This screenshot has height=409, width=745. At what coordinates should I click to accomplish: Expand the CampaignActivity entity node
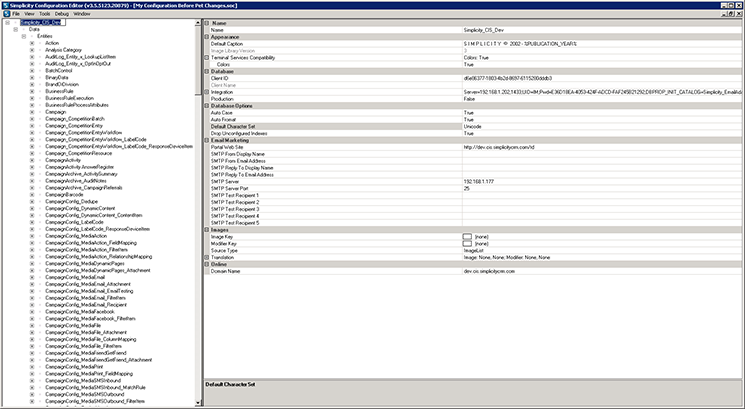[32, 160]
